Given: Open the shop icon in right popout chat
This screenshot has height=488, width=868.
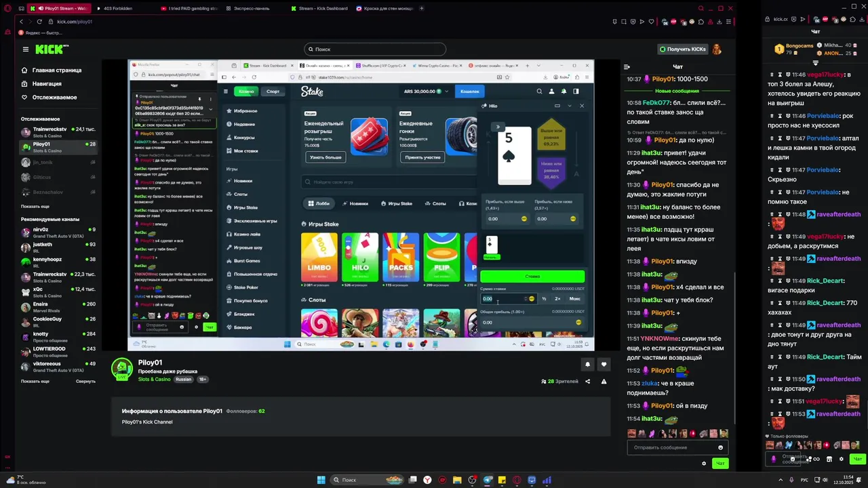Looking at the screenshot, I should (x=829, y=459).
